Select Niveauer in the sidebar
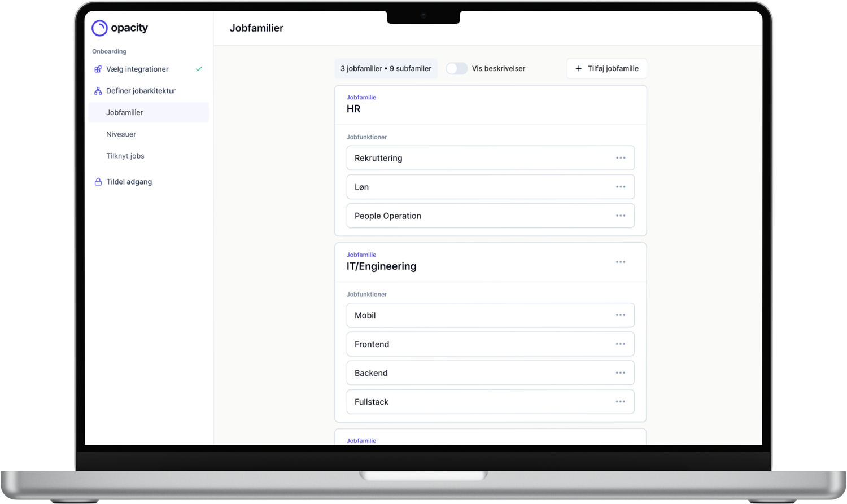The image size is (847, 504). tap(121, 134)
